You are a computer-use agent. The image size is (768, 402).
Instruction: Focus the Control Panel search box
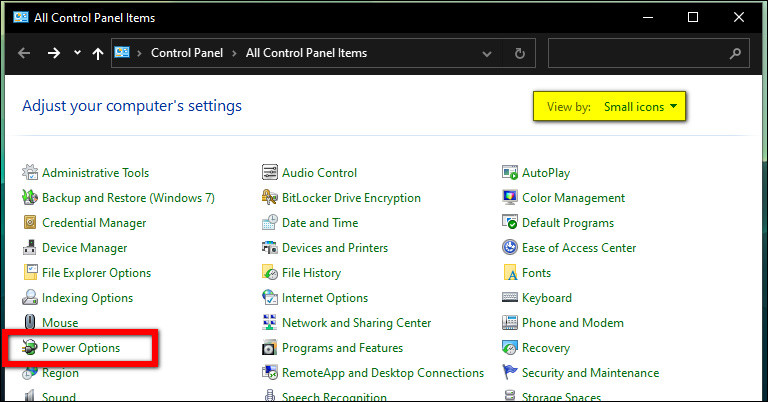click(x=648, y=53)
